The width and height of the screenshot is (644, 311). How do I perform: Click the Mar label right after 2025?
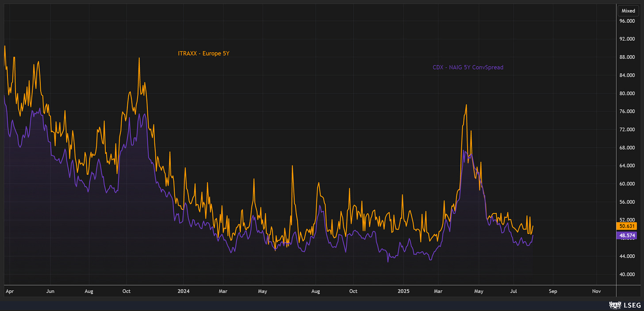pyautogui.click(x=438, y=292)
